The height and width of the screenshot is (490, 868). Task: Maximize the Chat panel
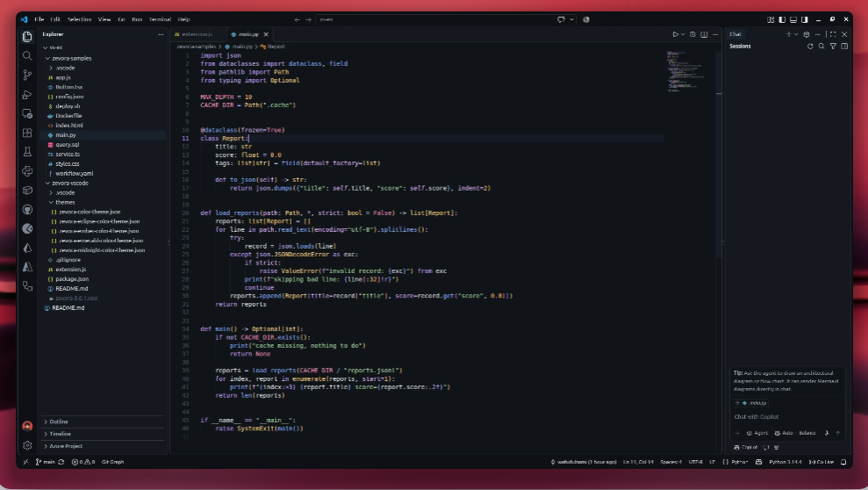(833, 34)
